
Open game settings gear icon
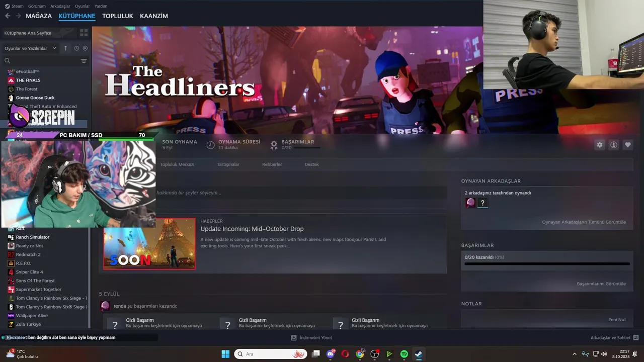[x=600, y=145]
